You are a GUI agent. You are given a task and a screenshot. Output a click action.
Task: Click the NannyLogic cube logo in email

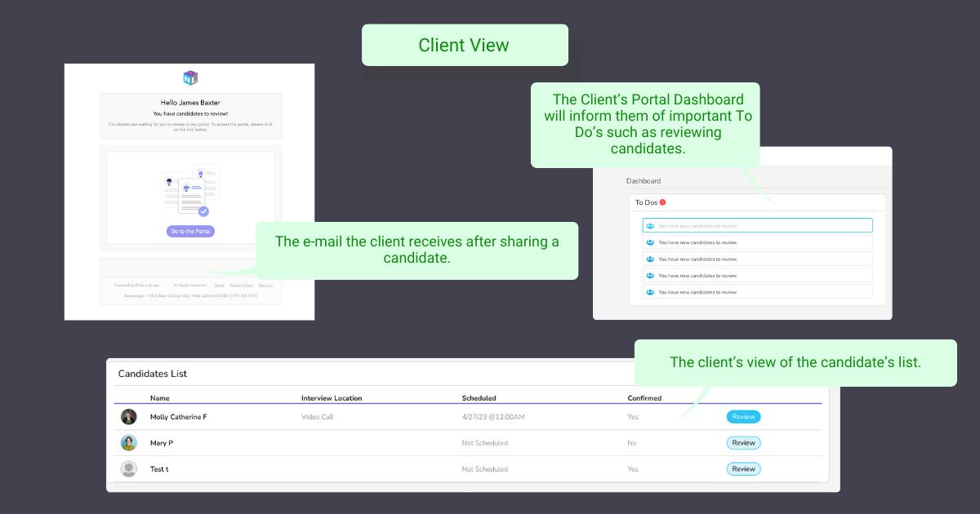191,78
